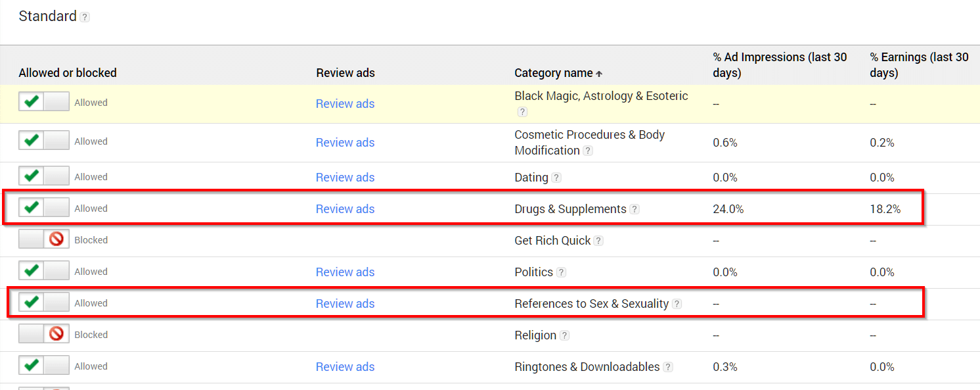
Task: Sort by Category name column arrow
Action: (598, 73)
